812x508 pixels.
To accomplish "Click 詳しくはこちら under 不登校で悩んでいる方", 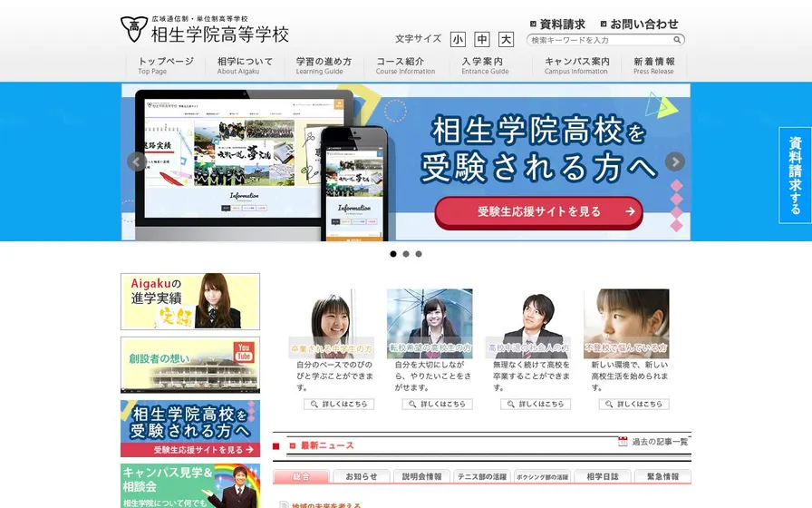I will [633, 404].
